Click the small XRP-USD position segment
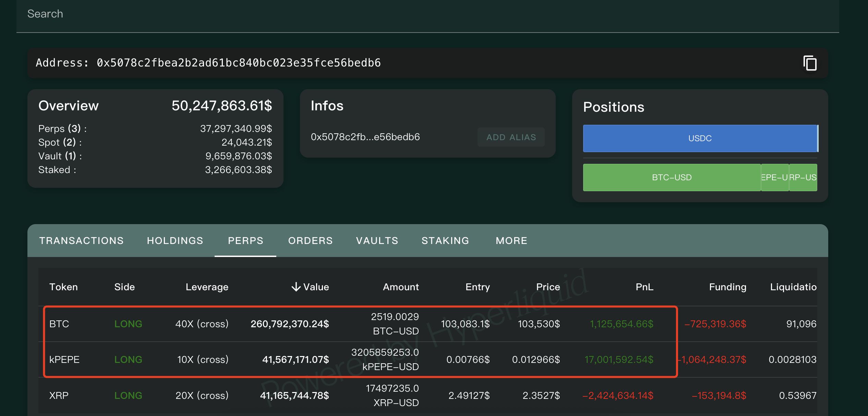 coord(803,178)
